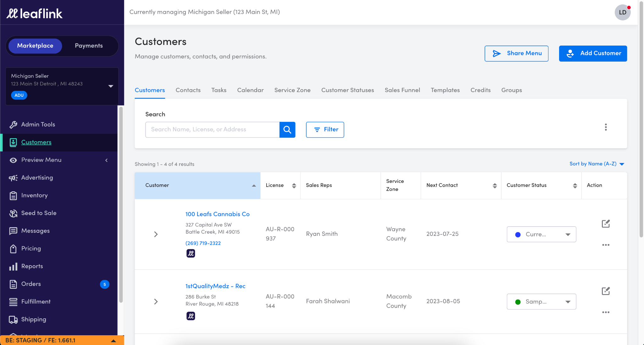Sort by Customer column
Image resolution: width=644 pixels, height=345 pixels.
197,185
